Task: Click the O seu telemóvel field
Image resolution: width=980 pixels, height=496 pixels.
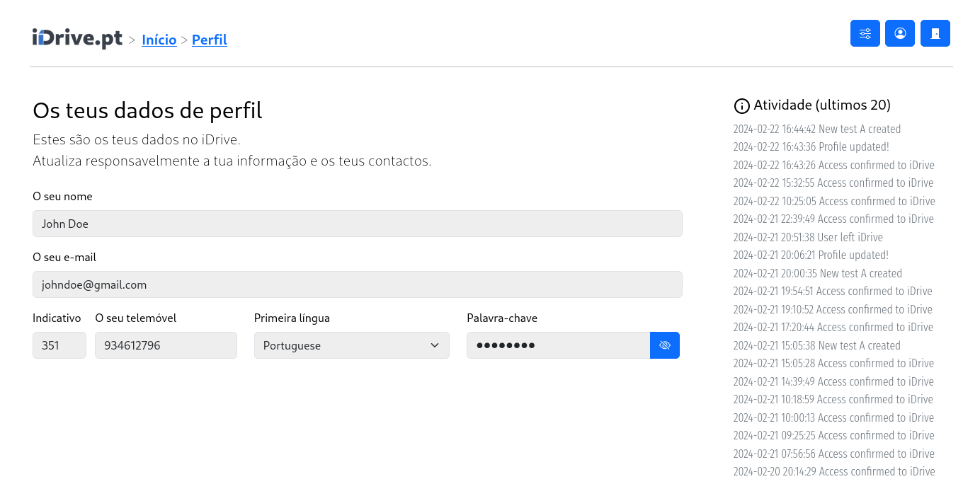Action: pyautogui.click(x=166, y=345)
